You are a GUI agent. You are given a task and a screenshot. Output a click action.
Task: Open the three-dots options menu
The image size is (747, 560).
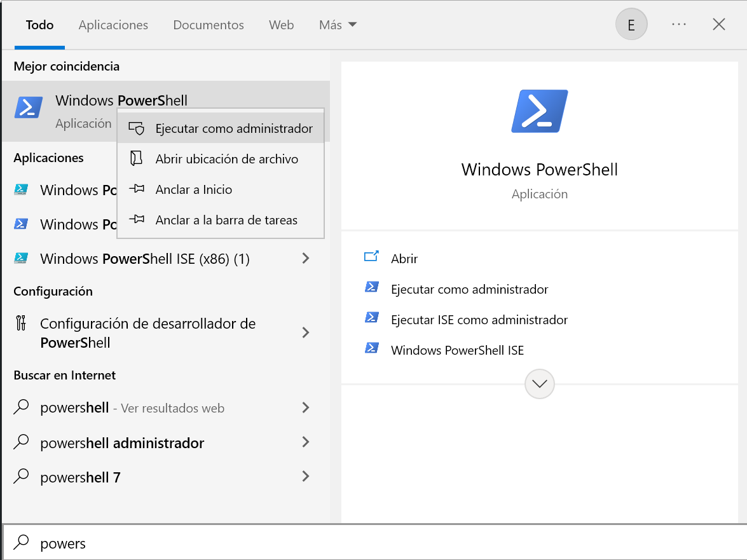(679, 24)
